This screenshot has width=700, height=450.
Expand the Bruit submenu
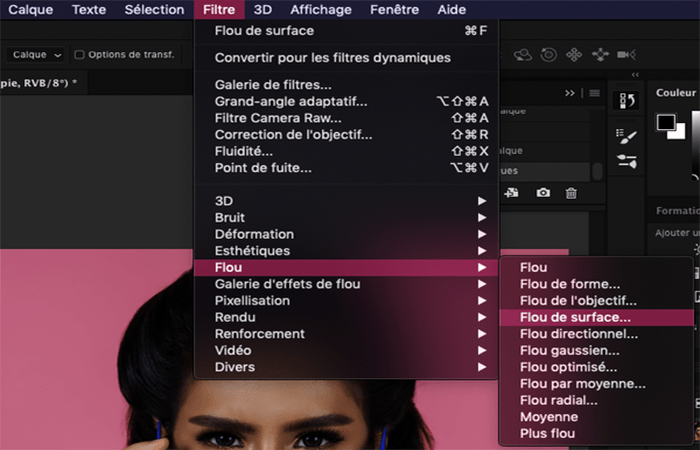(346, 217)
